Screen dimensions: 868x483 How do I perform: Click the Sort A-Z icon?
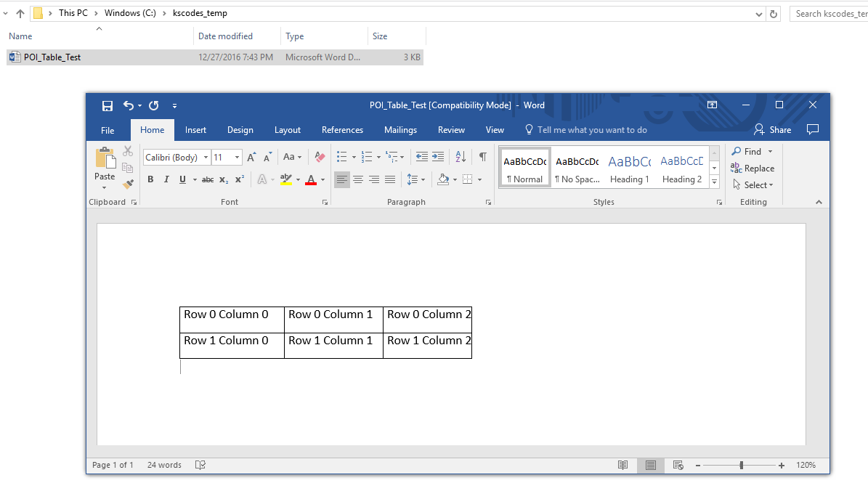[461, 157]
